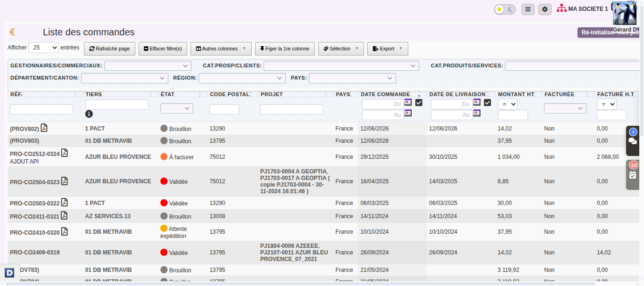This screenshot has width=644, height=286.
Task: Click the MA SOCIETE 1 organization icon
Action: coord(561,8)
